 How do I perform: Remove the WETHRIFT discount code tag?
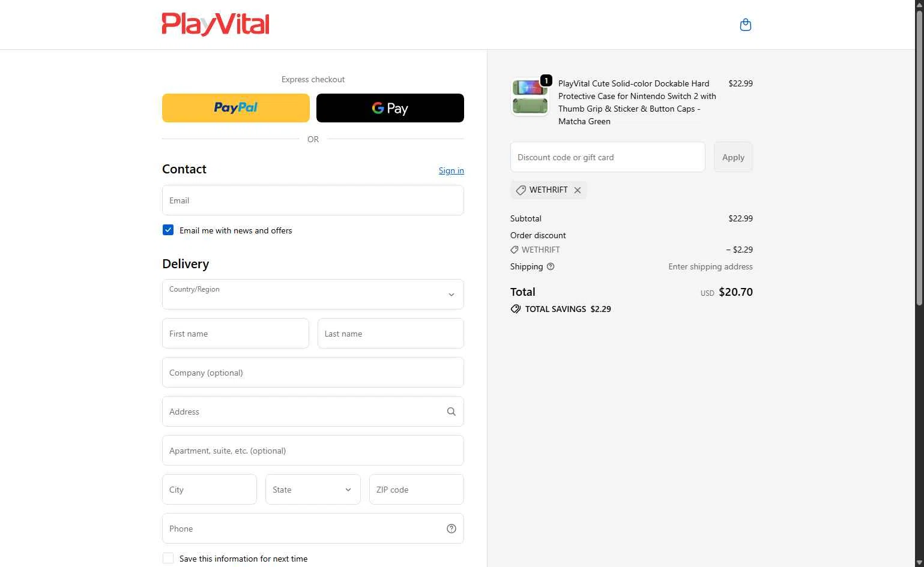click(577, 190)
